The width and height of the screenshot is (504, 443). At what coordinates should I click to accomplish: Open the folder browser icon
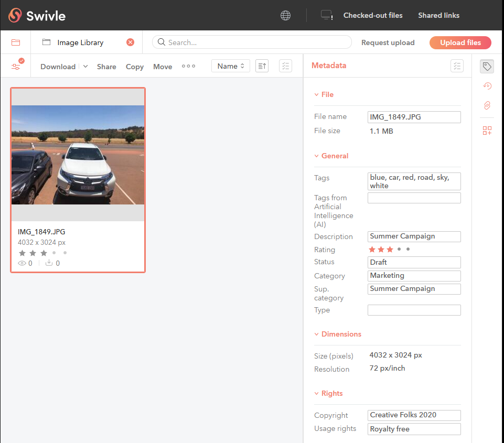point(16,42)
